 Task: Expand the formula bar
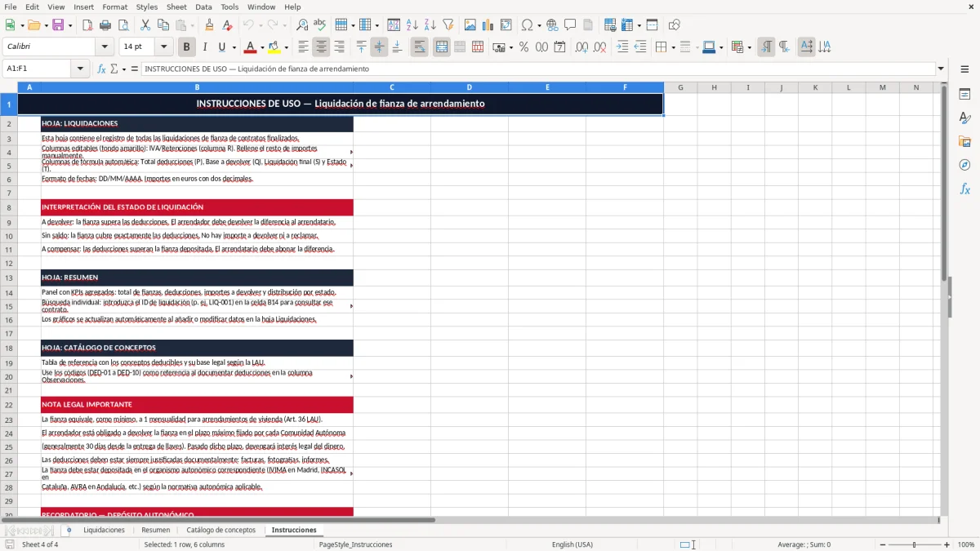pyautogui.click(x=942, y=69)
